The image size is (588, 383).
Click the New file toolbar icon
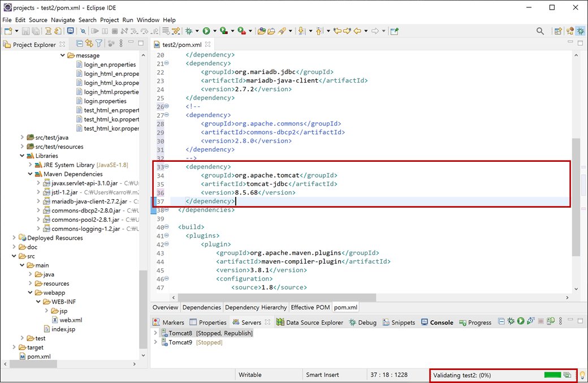click(x=8, y=31)
